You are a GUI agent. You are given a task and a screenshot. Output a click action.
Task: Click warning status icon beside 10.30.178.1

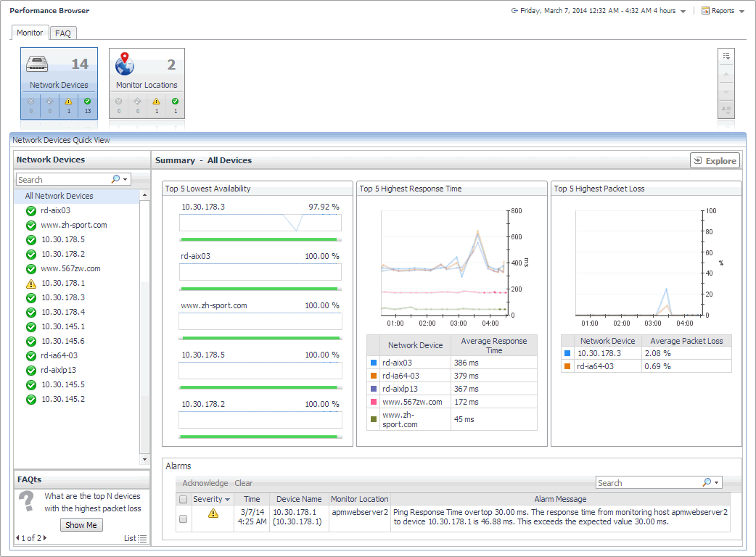click(x=30, y=284)
